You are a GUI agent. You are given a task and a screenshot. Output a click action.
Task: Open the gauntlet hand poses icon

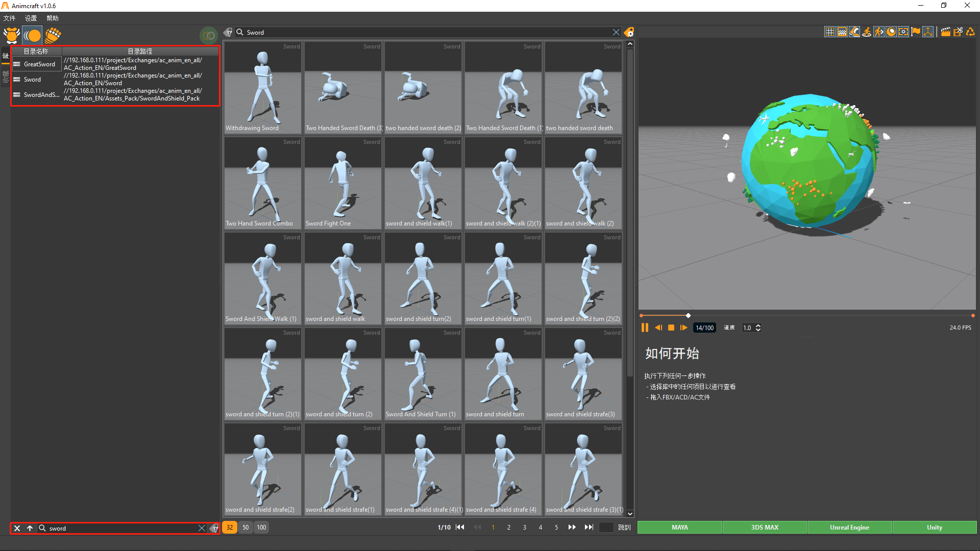tap(53, 35)
